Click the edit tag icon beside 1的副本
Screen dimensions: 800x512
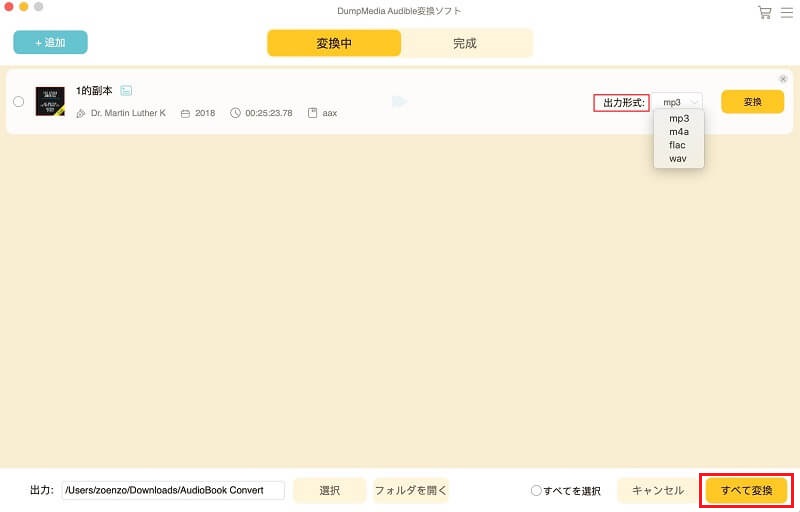point(126,91)
